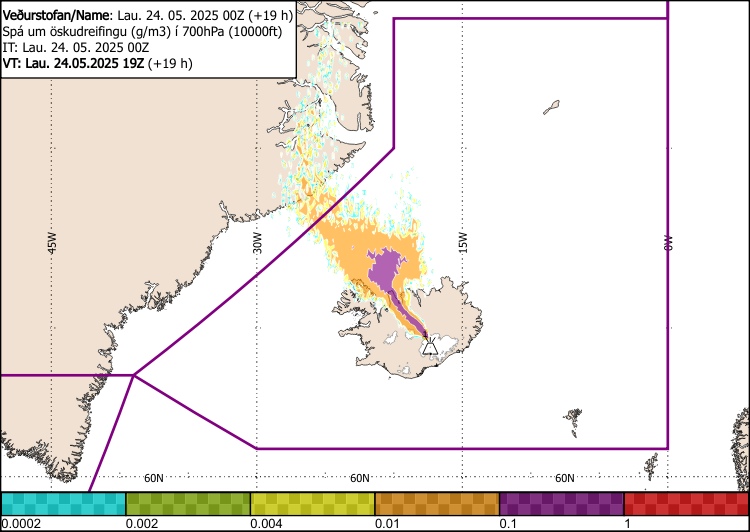The height and width of the screenshot is (532, 750).
Task: Click the Faroe Islands outline
Action: pos(574,421)
